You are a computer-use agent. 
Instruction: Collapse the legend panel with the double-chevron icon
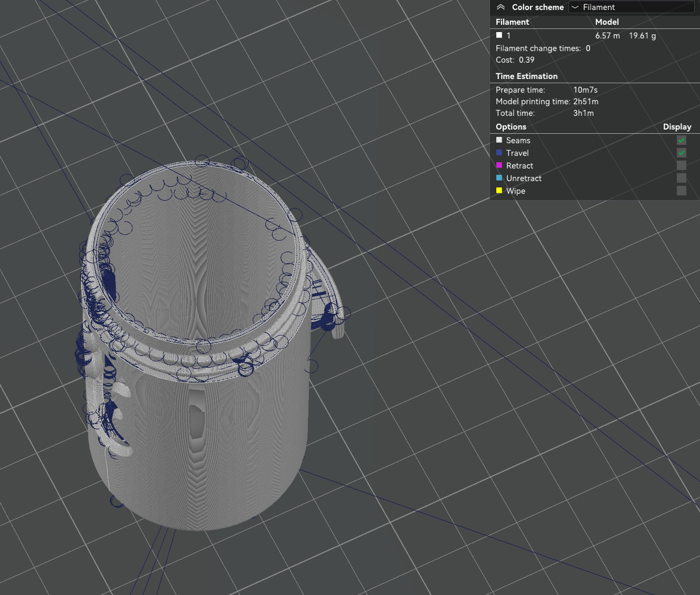499,7
